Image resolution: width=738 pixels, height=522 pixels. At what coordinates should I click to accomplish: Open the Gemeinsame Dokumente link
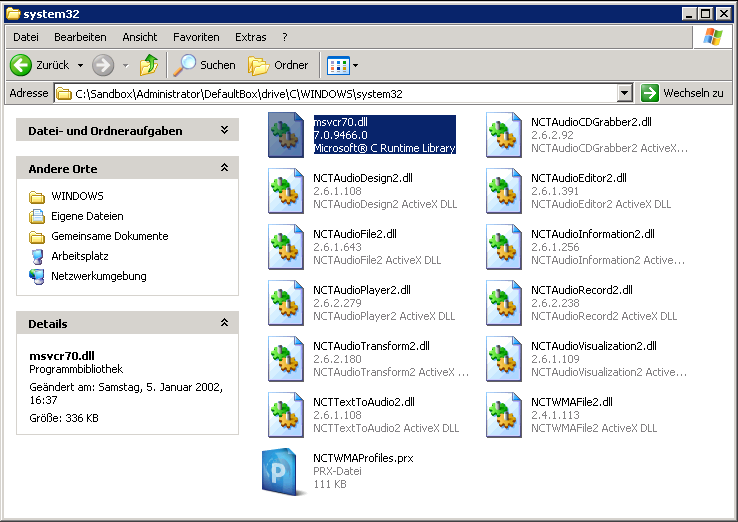(110, 236)
